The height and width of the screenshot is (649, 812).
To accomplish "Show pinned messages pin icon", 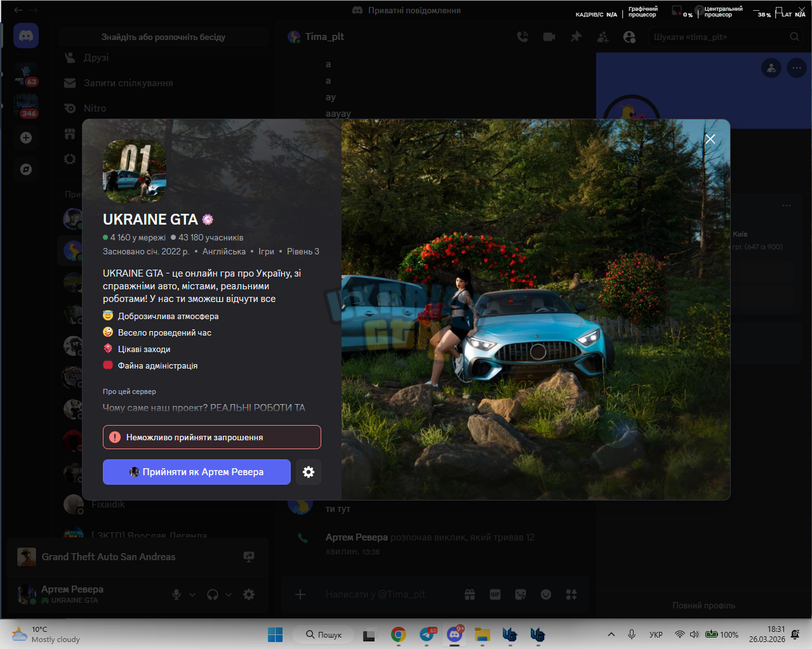I will tap(576, 37).
